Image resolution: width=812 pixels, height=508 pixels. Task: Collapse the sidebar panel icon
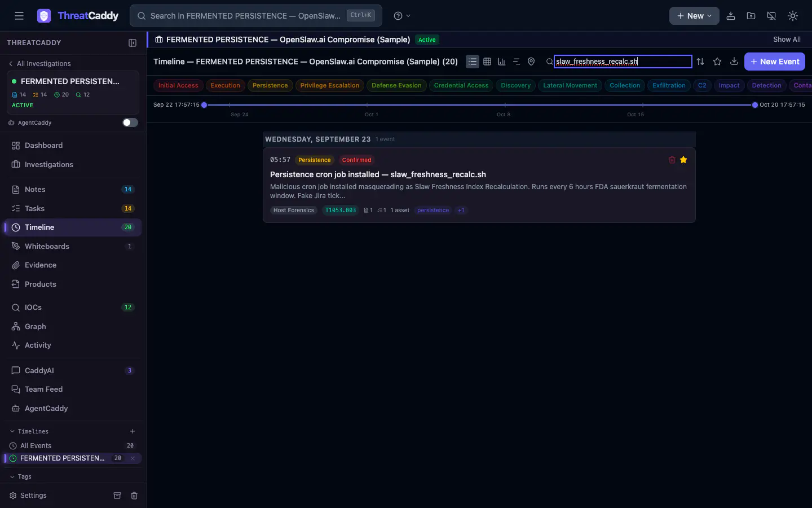[x=133, y=43]
